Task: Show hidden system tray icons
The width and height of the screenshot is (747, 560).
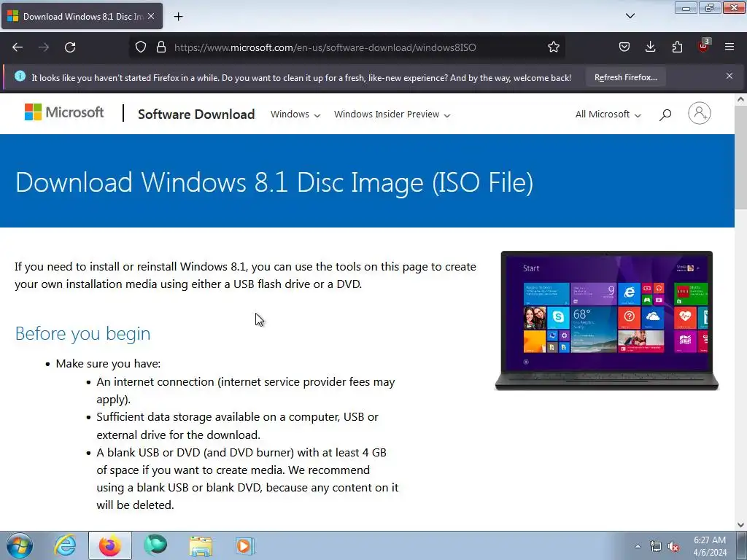Action: [x=638, y=546]
